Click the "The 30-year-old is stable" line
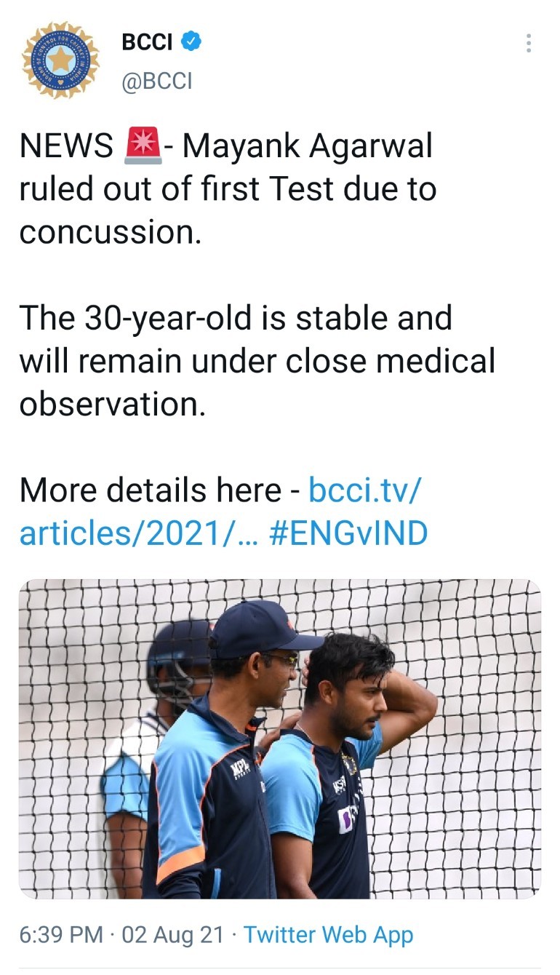 coord(236,319)
